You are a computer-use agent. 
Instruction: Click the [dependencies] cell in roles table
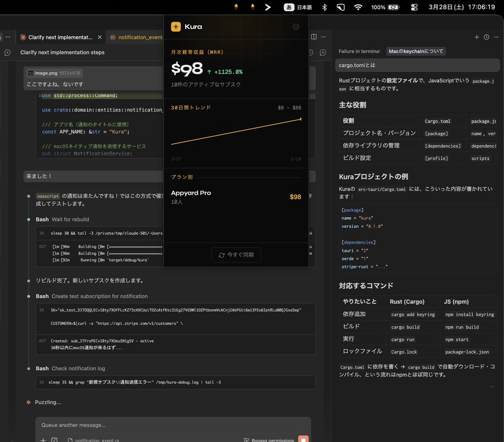[443, 146]
